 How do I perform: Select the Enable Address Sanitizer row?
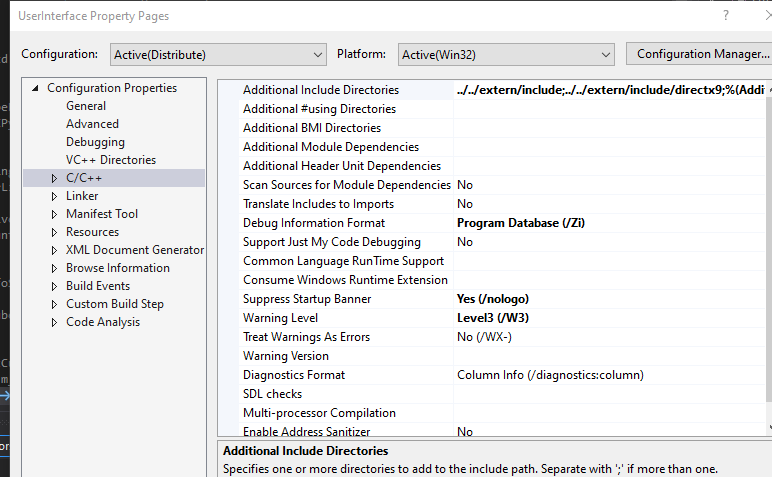[502, 430]
